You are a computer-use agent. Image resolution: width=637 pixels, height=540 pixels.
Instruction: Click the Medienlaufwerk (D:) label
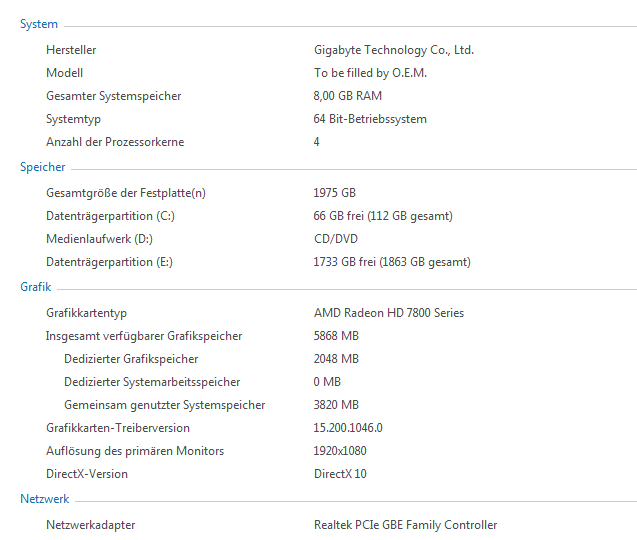tap(99, 239)
